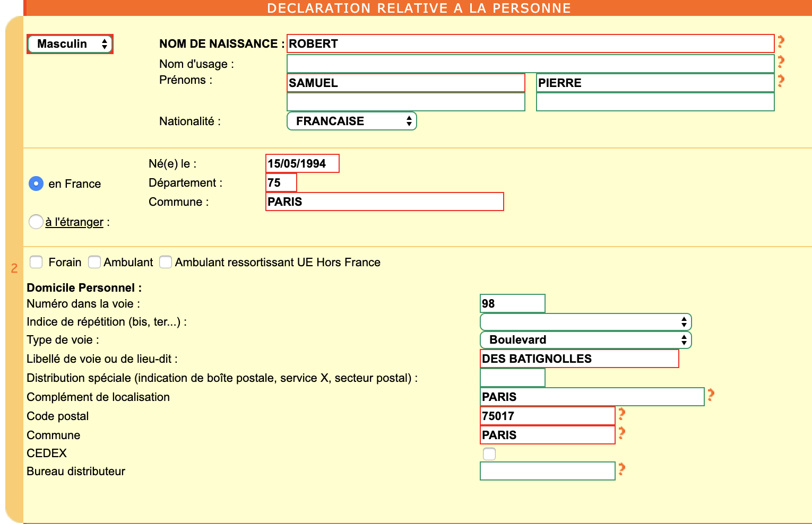812x524 pixels.
Task: Click the birth Commune field PARIS
Action: tap(385, 202)
